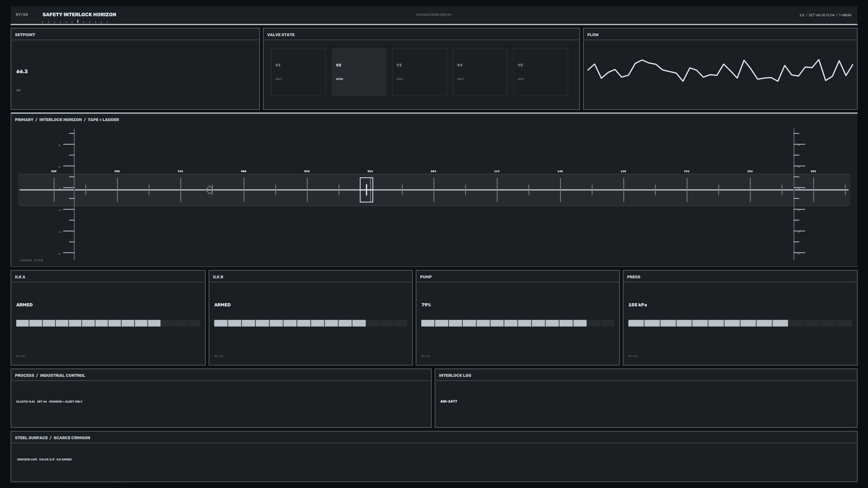
Task: Click the PRIMARY / INTERLOCK HORIZON / TAPE + LADDER header
Action: 67,120
